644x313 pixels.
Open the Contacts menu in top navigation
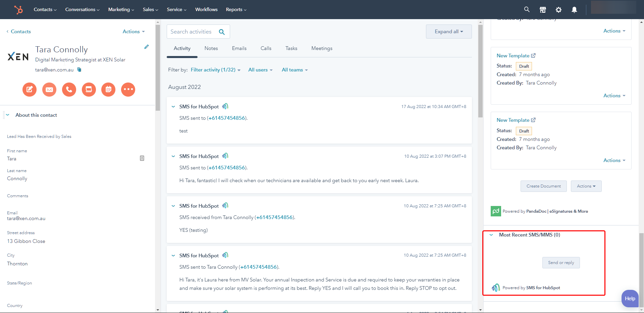click(x=45, y=9)
